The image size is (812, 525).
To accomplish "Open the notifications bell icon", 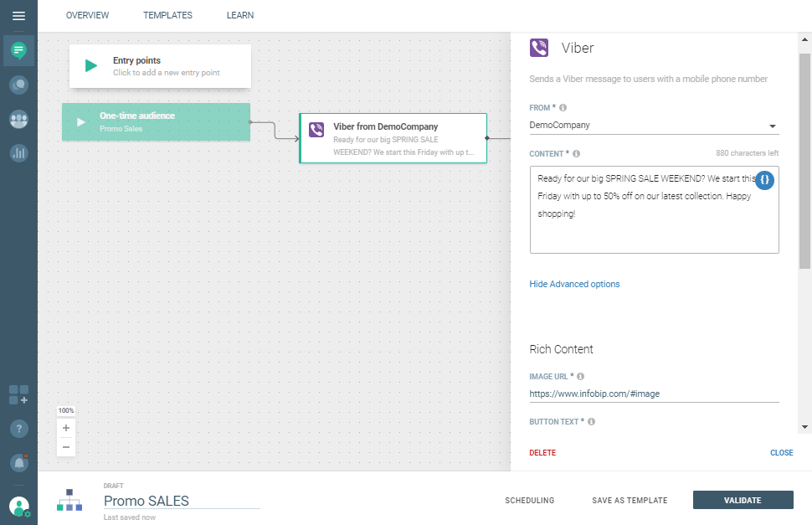I will click(x=18, y=462).
